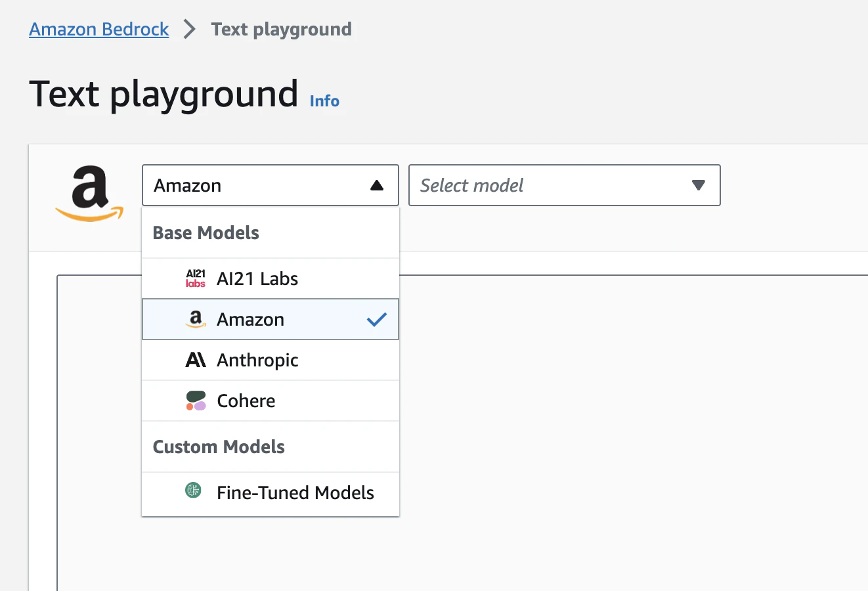The image size is (868, 591).
Task: Click the large Amazon logo icon
Action: 89,194
